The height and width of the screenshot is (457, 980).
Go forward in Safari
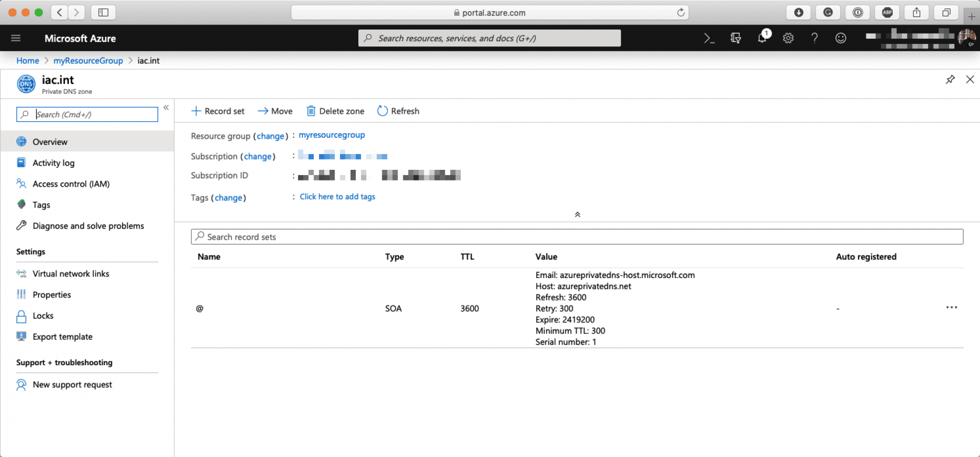coord(77,12)
